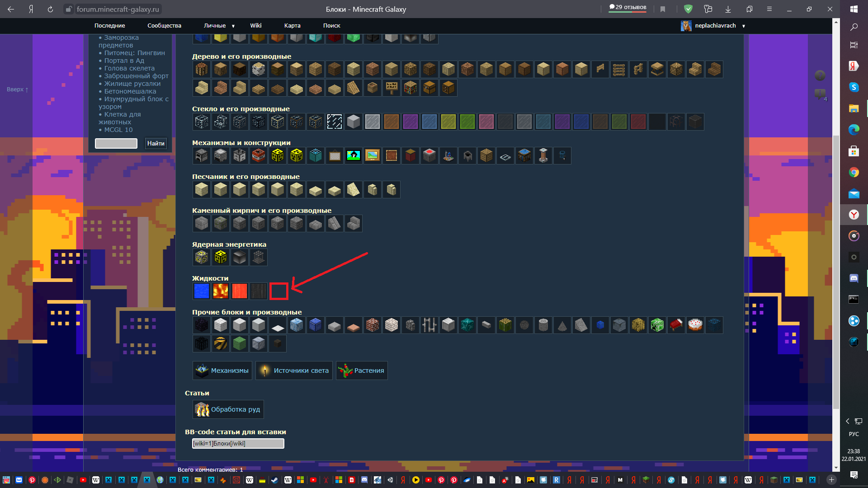
Task: Open the Растения category link
Action: click(x=362, y=371)
